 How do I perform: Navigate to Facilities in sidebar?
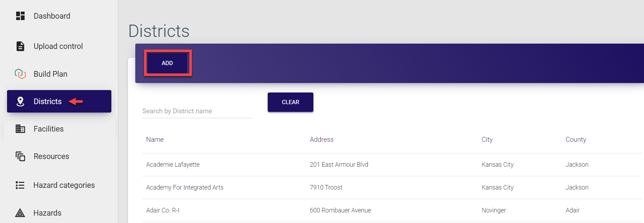[x=48, y=129]
